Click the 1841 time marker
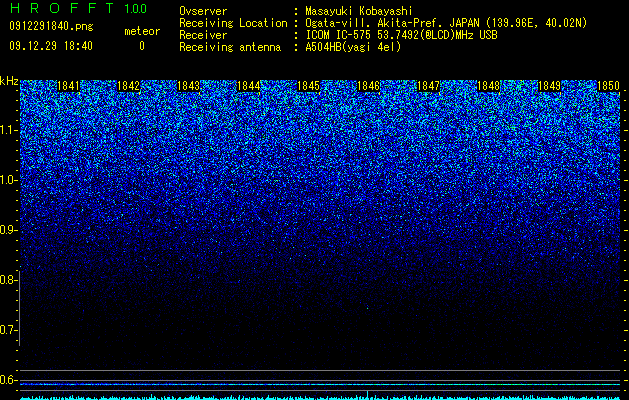This screenshot has height=400, width=629. click(x=69, y=86)
